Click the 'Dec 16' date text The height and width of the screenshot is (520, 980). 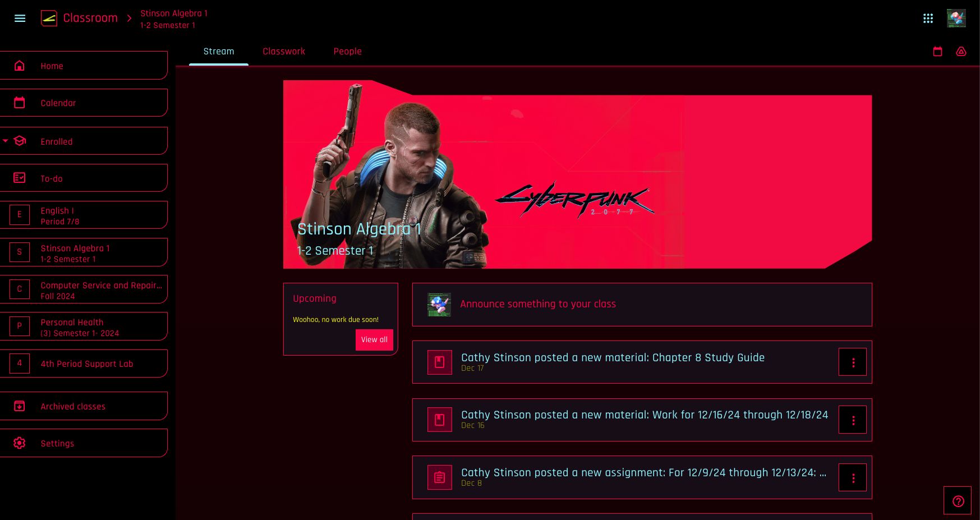point(473,425)
